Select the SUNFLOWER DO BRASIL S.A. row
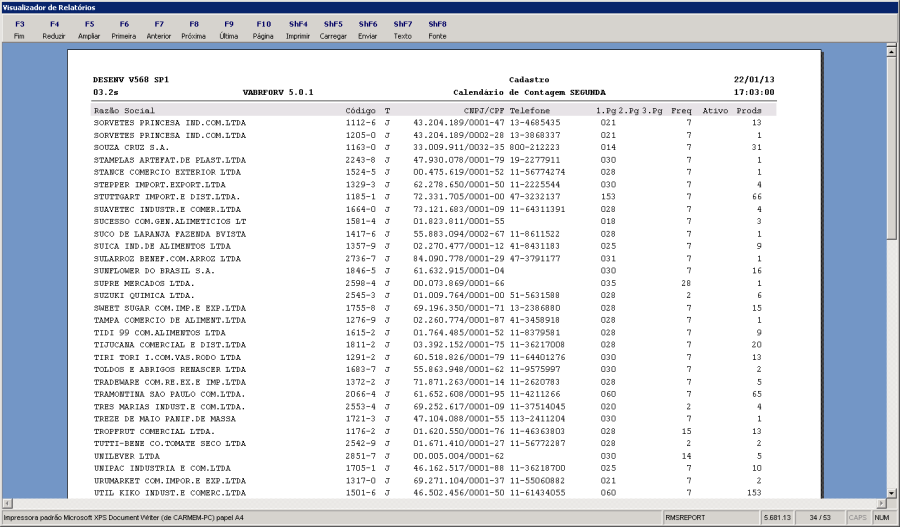This screenshot has width=900, height=527. point(428,271)
